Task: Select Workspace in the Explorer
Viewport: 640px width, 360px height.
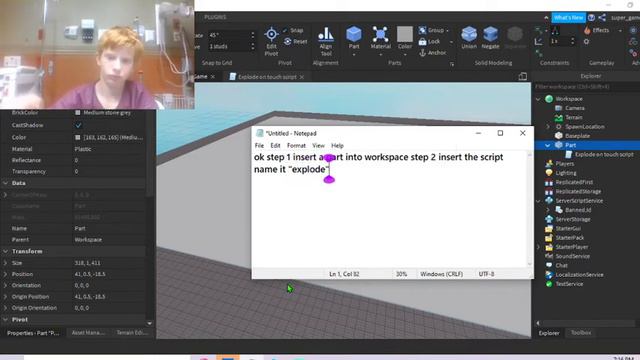Action: click(x=569, y=99)
